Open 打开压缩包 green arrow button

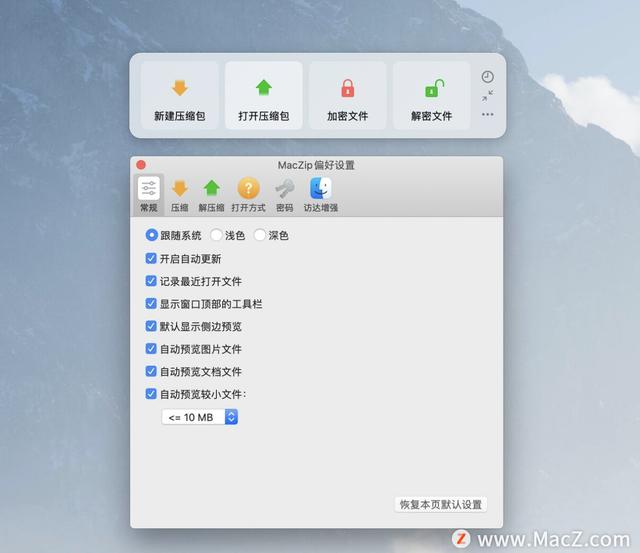(264, 95)
